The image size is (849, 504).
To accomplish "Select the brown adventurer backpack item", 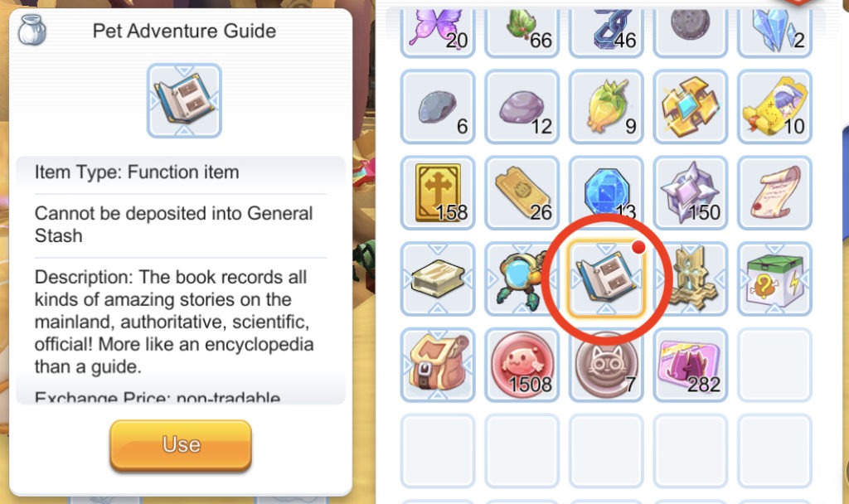I will [x=438, y=365].
